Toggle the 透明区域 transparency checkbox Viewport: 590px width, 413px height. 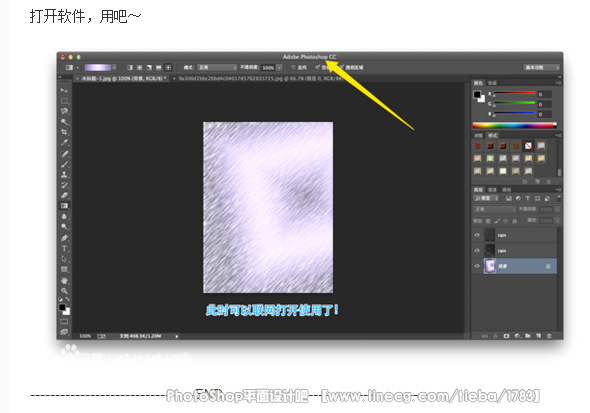(342, 67)
